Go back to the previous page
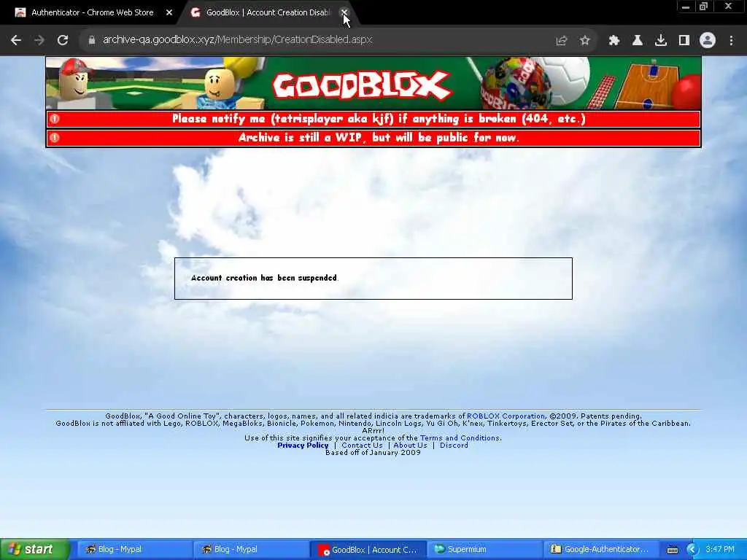 16,40
